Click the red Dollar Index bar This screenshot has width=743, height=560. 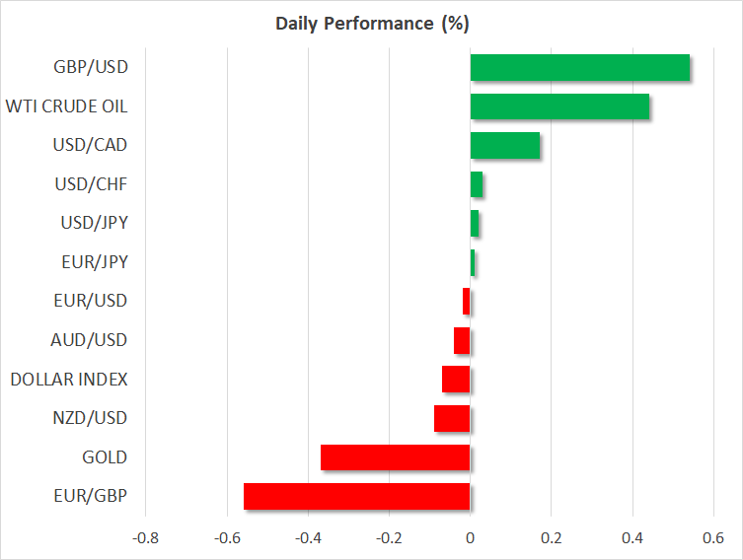456,380
